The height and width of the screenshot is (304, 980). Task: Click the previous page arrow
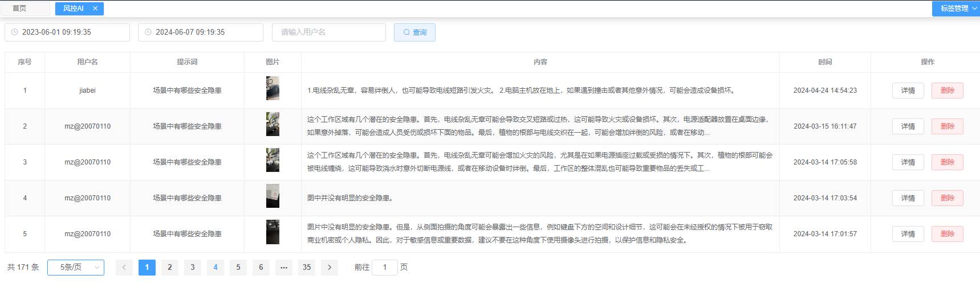(124, 268)
